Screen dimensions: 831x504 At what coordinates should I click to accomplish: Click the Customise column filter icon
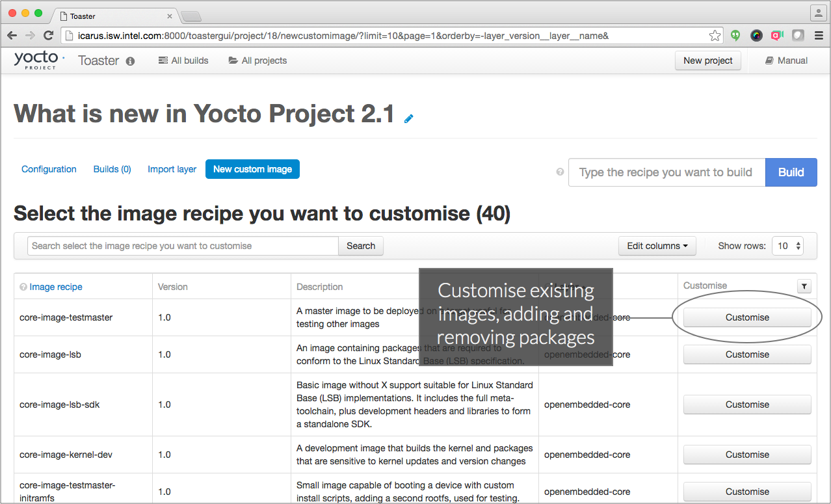pos(804,286)
